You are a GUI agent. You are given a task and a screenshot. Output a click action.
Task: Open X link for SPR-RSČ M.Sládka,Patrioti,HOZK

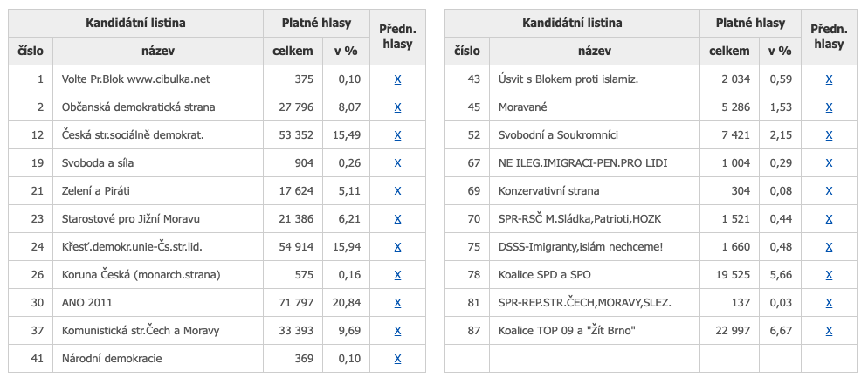829,219
